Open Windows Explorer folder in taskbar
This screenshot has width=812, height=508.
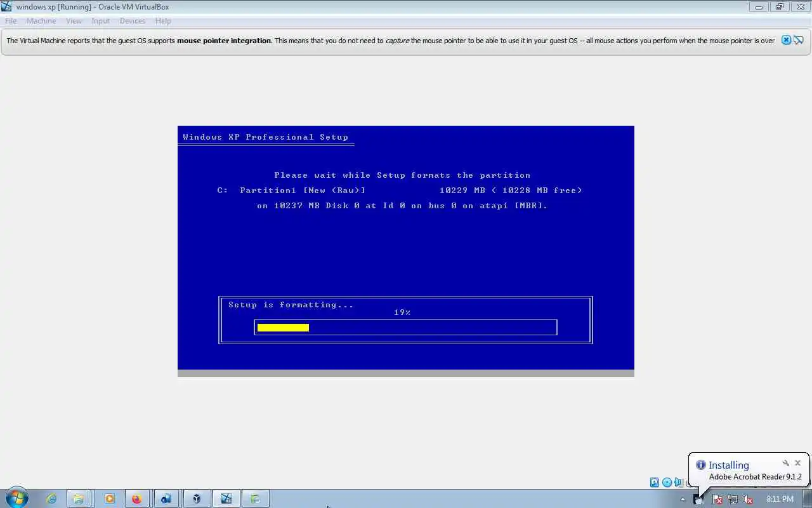(x=79, y=498)
